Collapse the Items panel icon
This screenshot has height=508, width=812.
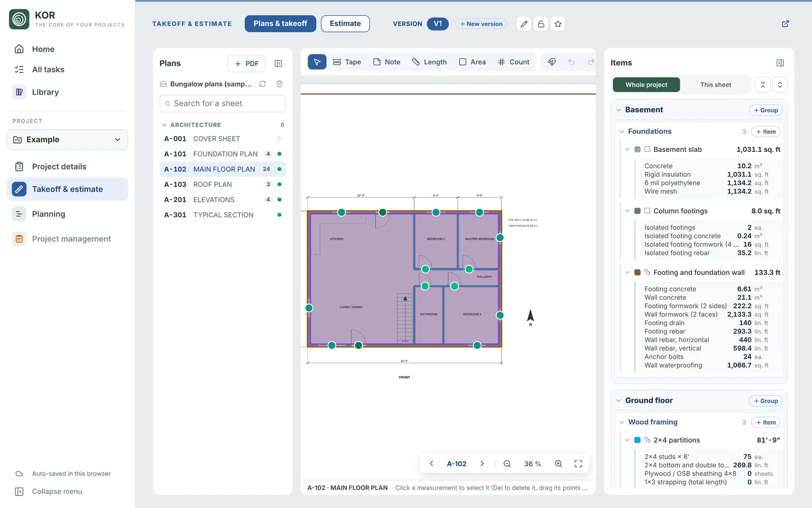[x=780, y=63]
